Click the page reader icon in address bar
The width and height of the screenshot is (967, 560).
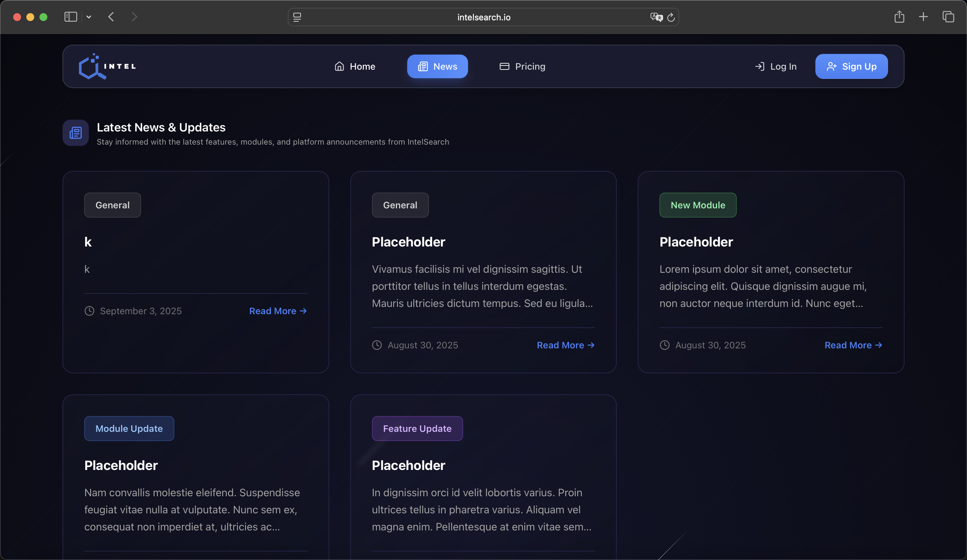(297, 17)
